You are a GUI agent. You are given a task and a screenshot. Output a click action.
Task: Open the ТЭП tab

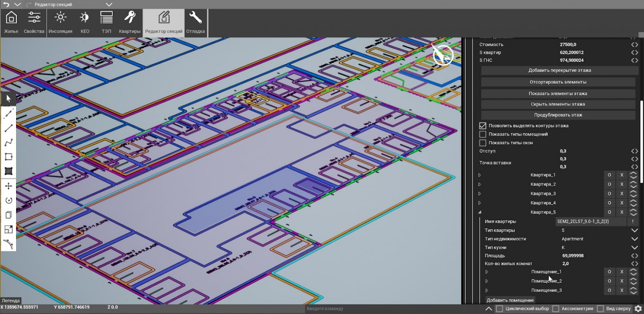tap(107, 22)
